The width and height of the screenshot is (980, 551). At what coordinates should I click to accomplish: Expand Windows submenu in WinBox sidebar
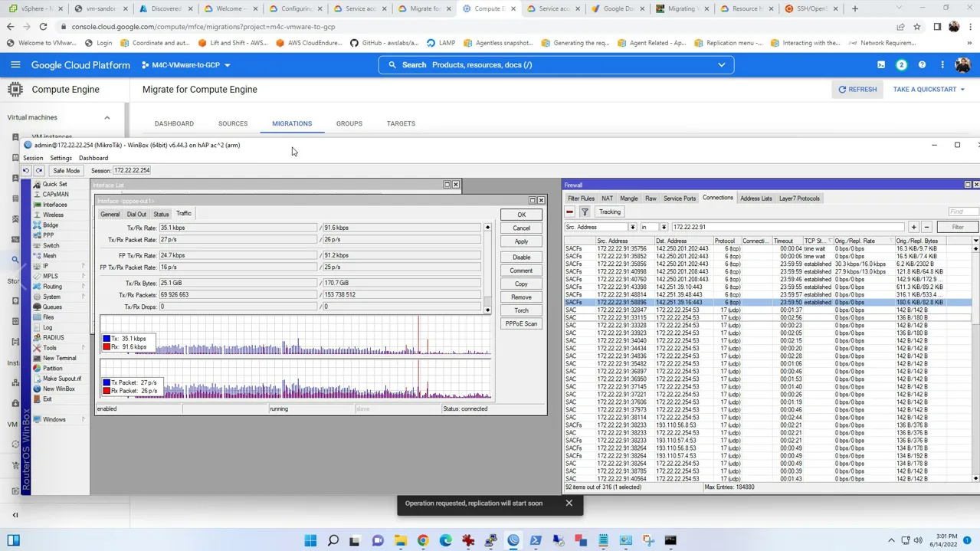(x=84, y=419)
